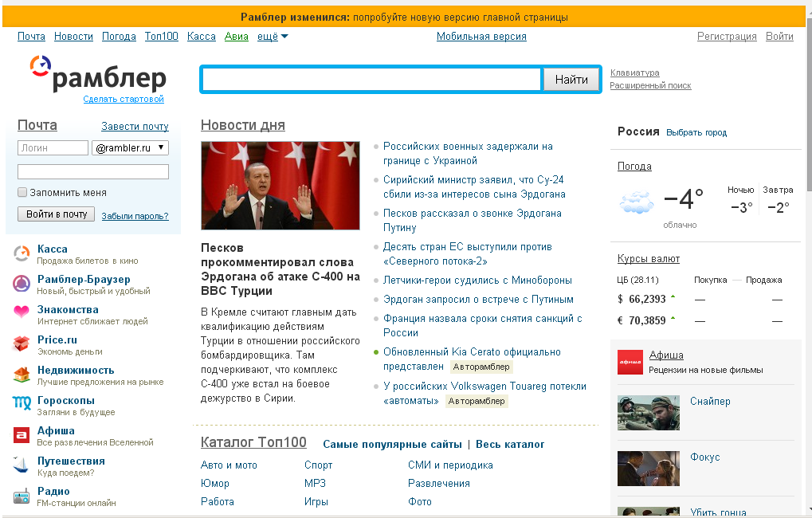Click the Знакомства pink heart icon

22,312
